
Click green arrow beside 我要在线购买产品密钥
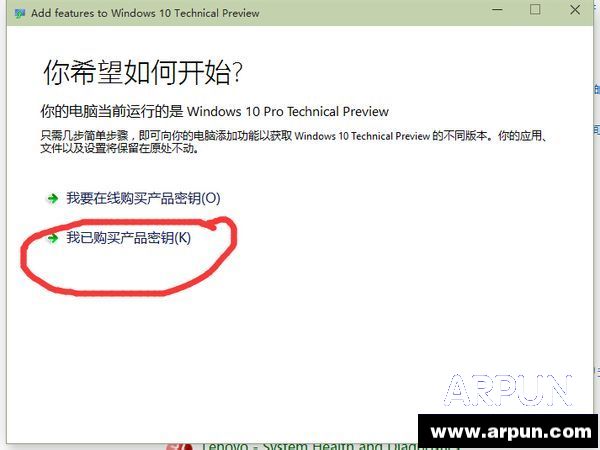[52, 199]
